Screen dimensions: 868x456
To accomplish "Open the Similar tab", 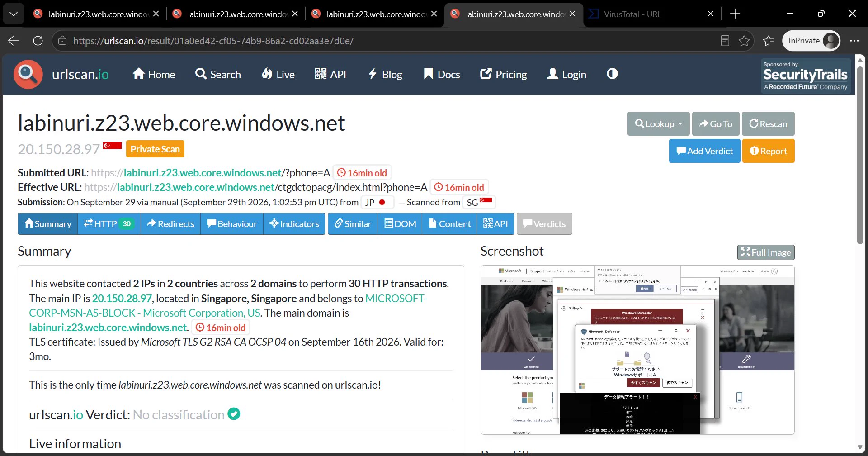I will tap(353, 224).
